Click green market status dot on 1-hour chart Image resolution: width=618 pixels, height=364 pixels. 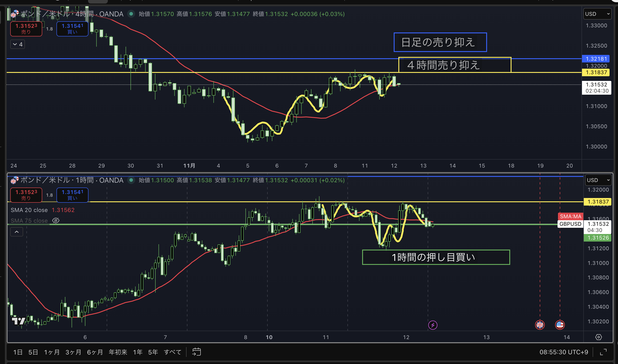click(x=131, y=180)
